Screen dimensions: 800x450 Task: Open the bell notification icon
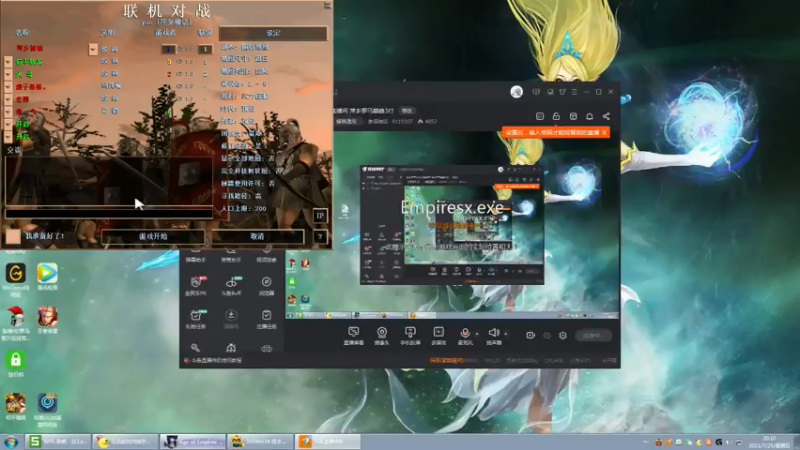(x=589, y=116)
